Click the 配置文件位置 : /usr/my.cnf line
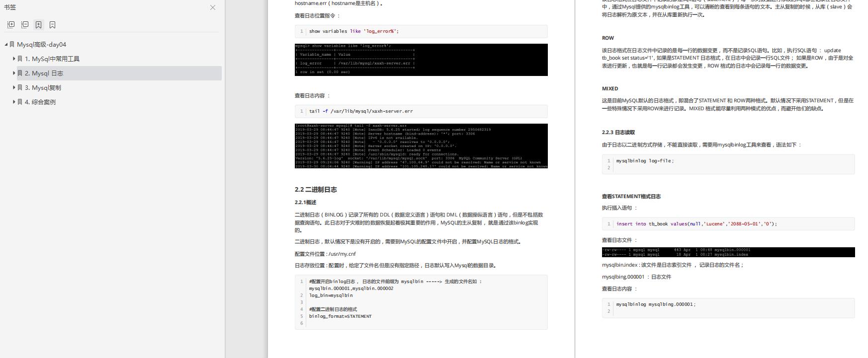The image size is (868, 358). (325, 254)
